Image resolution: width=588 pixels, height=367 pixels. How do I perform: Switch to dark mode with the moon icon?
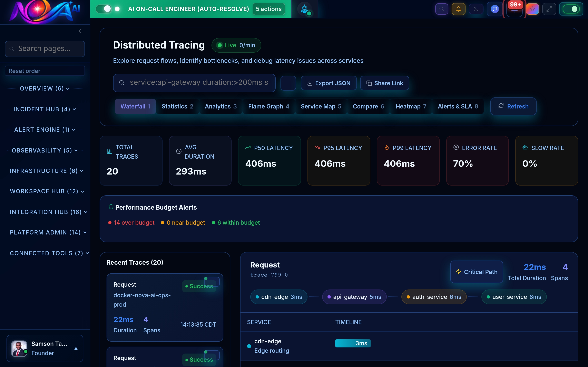point(476,9)
